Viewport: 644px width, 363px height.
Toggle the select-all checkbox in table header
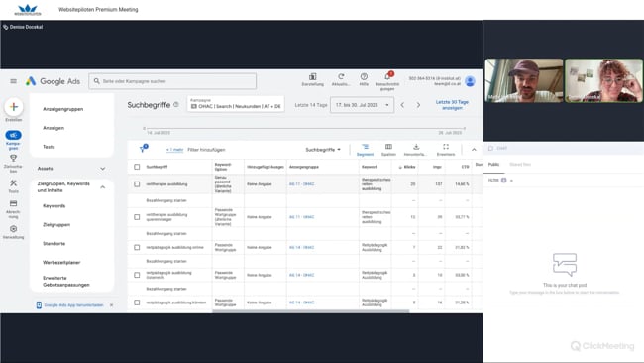[137, 167]
